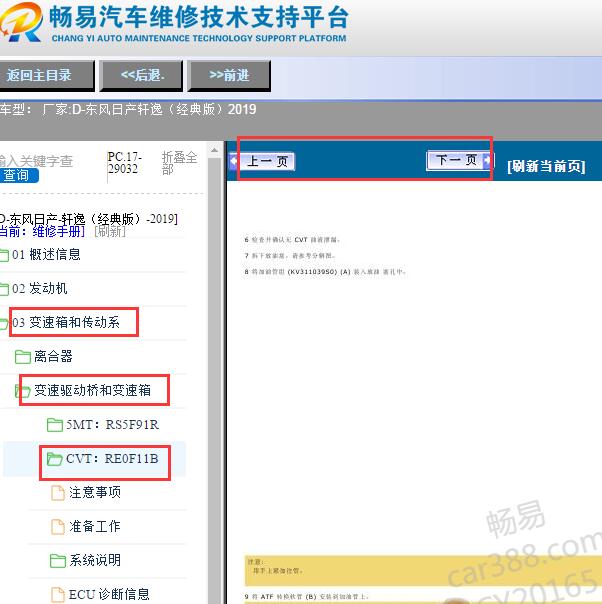Screen dimensions: 602x604
Task: Click the folder icon beside 5MT：RS5F91R
Action: (55, 425)
